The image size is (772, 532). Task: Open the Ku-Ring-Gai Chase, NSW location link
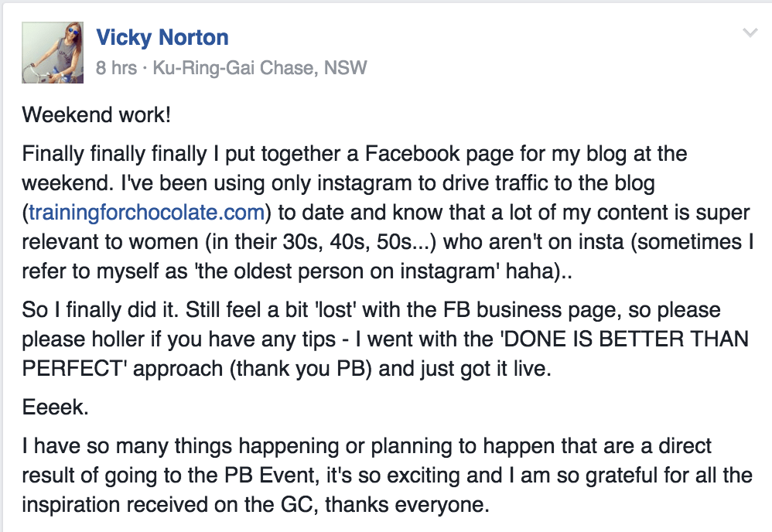(x=260, y=68)
